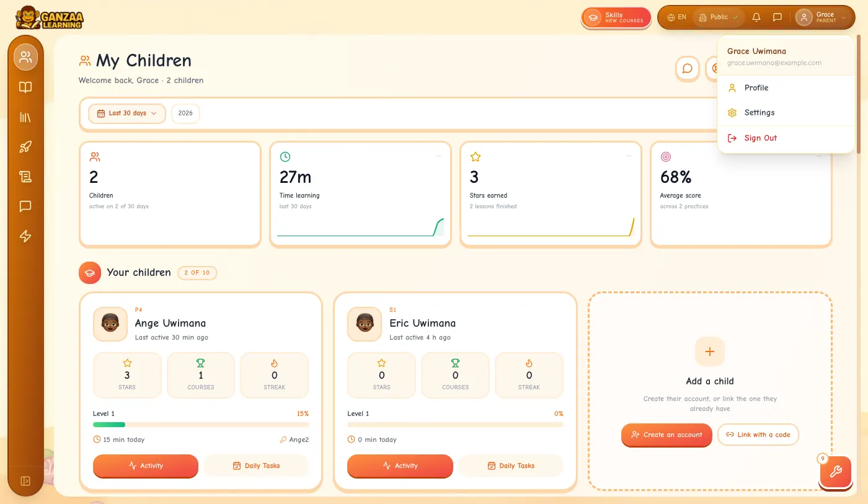Open the lightning bolt icon in sidebar
Image resolution: width=868 pixels, height=504 pixels.
point(25,236)
